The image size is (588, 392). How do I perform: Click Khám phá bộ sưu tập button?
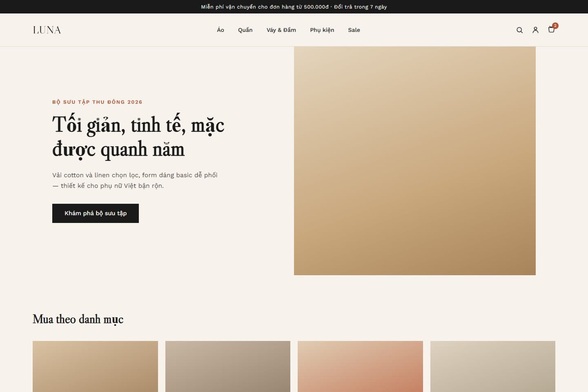click(x=96, y=213)
